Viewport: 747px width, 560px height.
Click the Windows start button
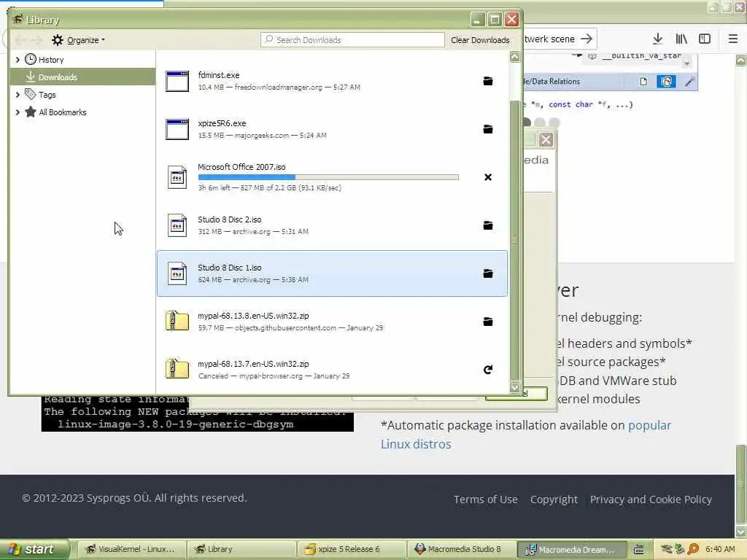[34, 549]
